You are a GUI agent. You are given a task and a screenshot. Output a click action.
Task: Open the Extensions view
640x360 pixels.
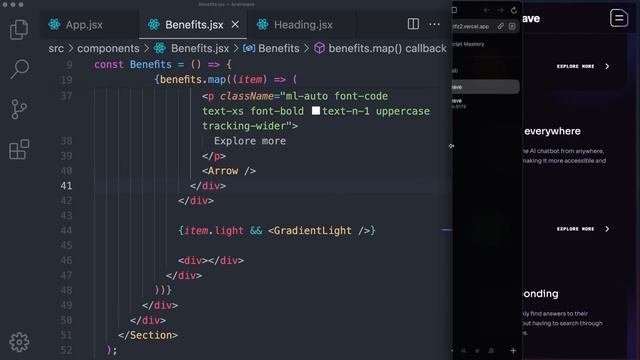click(x=19, y=149)
